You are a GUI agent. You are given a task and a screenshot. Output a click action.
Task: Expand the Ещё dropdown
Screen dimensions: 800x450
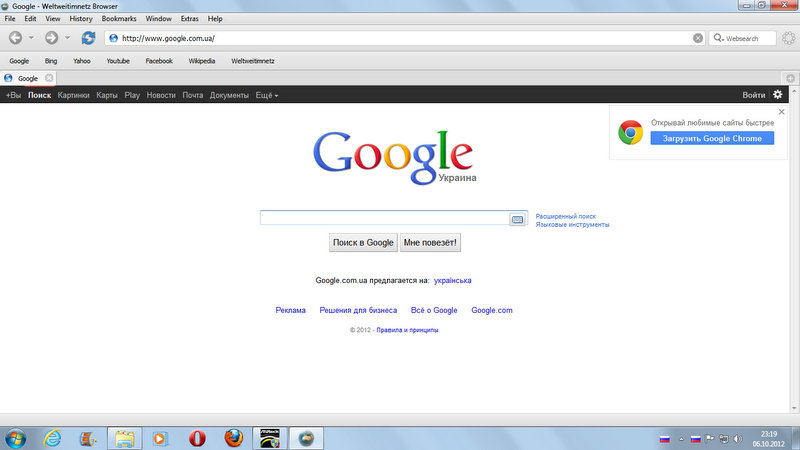coord(267,95)
